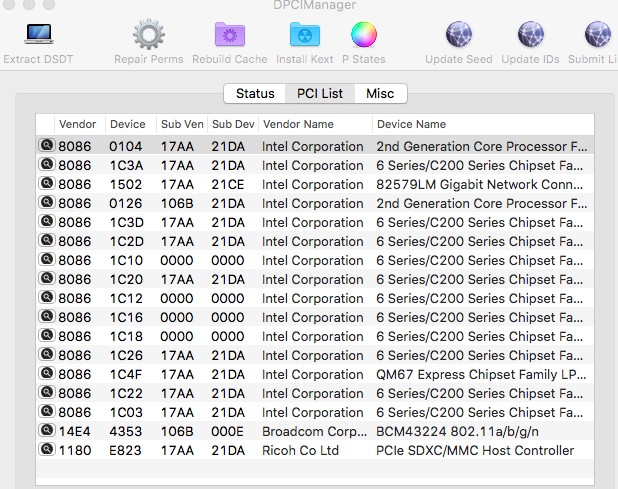Viewport: 618px width, 489px height.
Task: Select the PCI List tab
Action: [319, 94]
